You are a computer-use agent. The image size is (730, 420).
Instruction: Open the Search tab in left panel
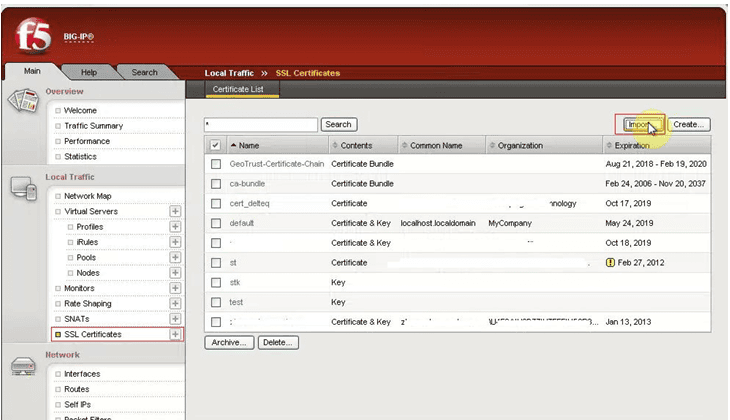(144, 72)
